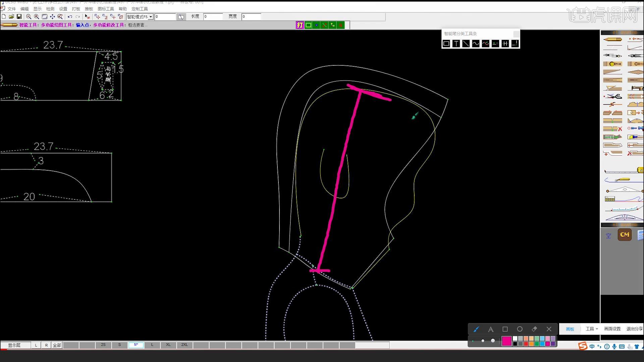Click the CM unit button
The image size is (644, 362).
[x=625, y=235]
